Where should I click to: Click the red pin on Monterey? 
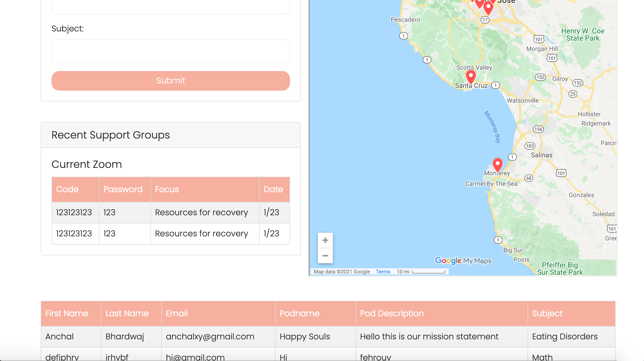pyautogui.click(x=497, y=165)
